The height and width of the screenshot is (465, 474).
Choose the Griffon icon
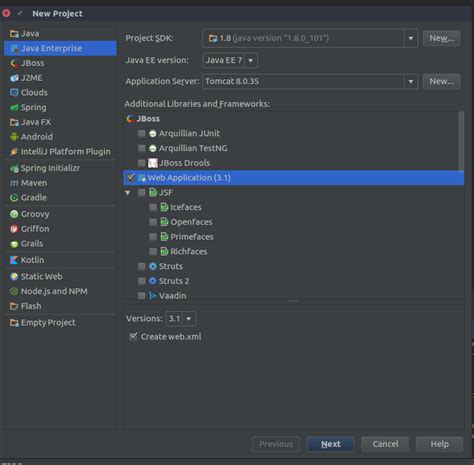tap(14, 229)
